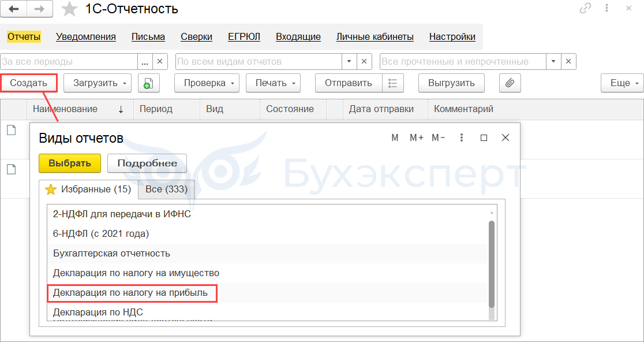
Task: Open the Печать dropdown button
Action: (273, 83)
